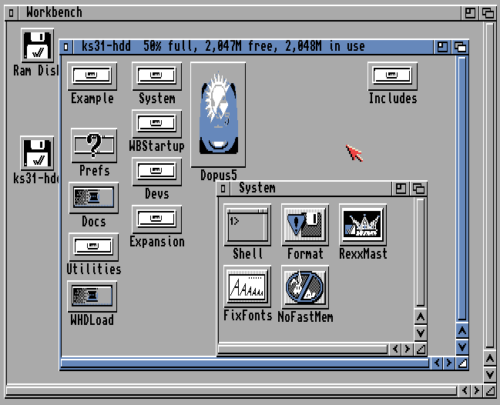This screenshot has height=405, width=500.
Task: Open the WBStartup drawer
Action: [157, 124]
